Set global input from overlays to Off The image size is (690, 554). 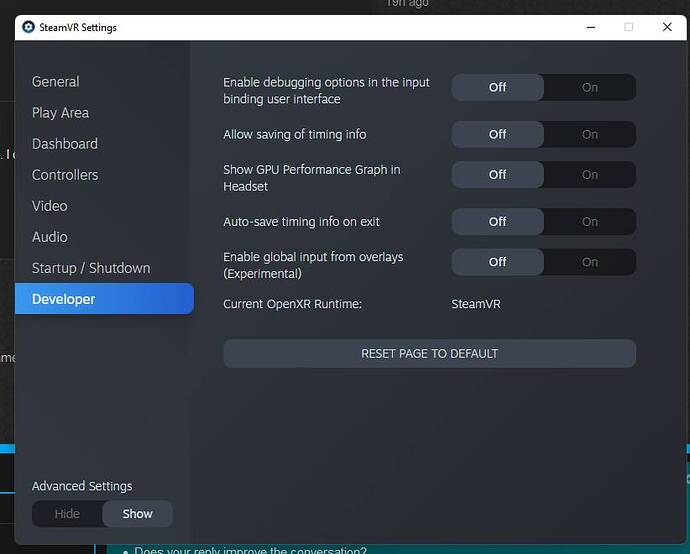tap(498, 262)
